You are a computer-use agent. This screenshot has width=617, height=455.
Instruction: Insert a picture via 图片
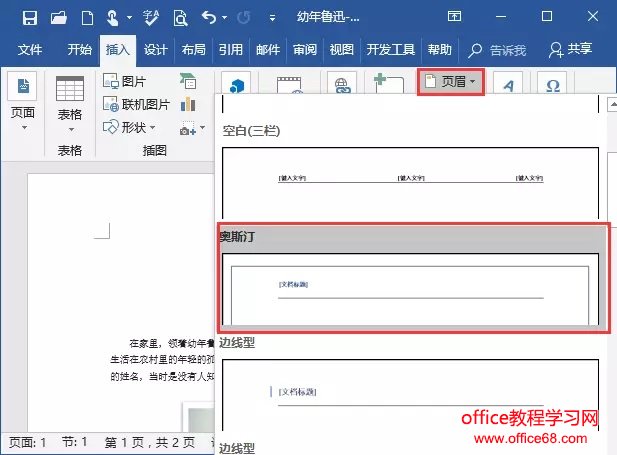(124, 81)
